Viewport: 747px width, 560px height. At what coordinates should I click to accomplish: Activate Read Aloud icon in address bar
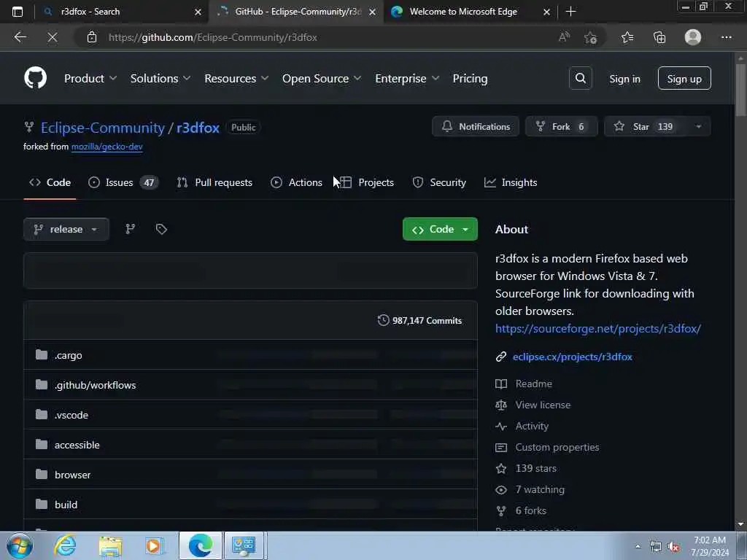pyautogui.click(x=564, y=37)
